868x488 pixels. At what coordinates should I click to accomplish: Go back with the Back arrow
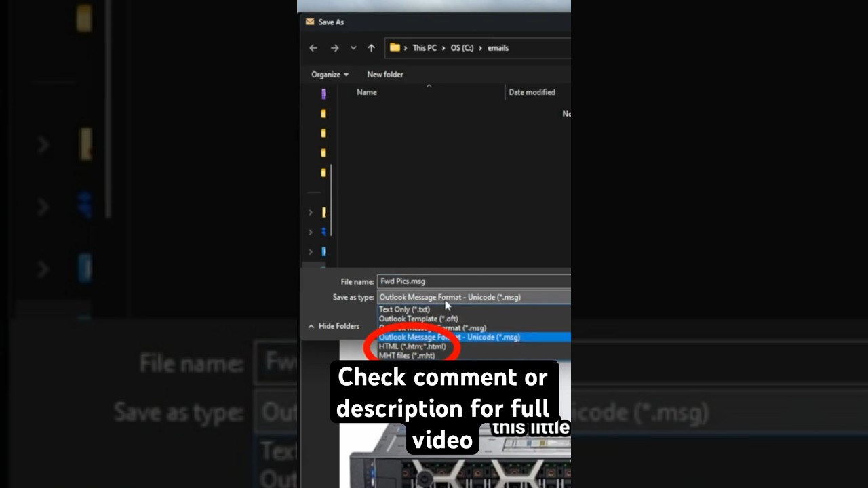313,48
